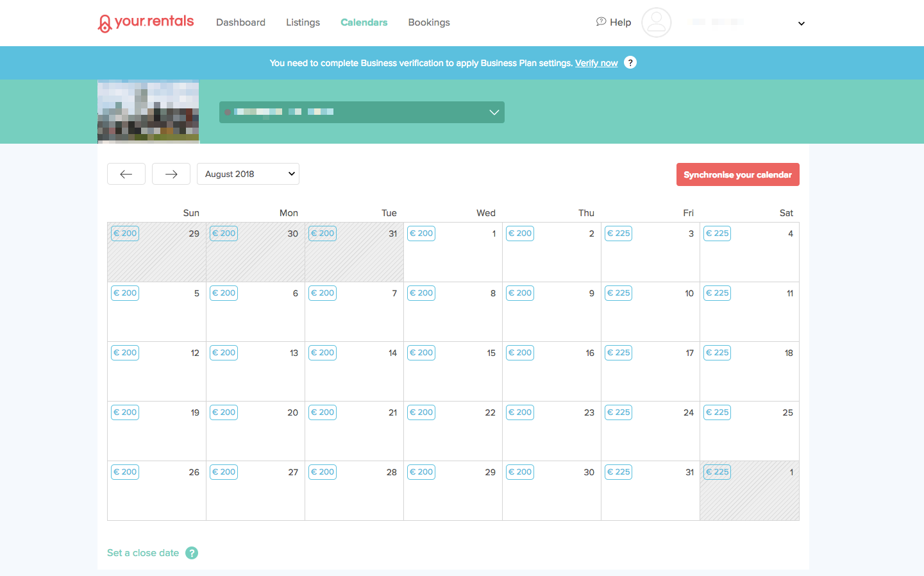
Task: Click the €200 price tag on Wed 8
Action: pos(421,293)
